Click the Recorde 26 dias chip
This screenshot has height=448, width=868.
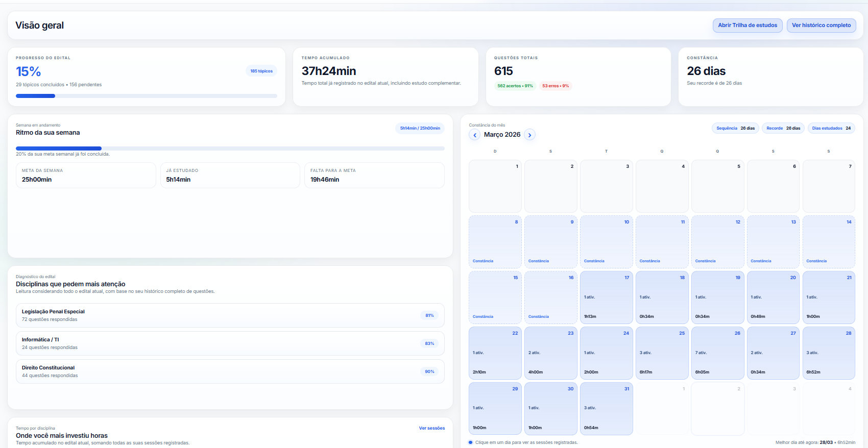tap(783, 129)
